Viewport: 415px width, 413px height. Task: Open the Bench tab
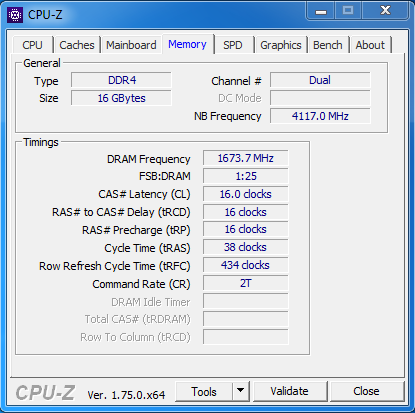click(328, 45)
